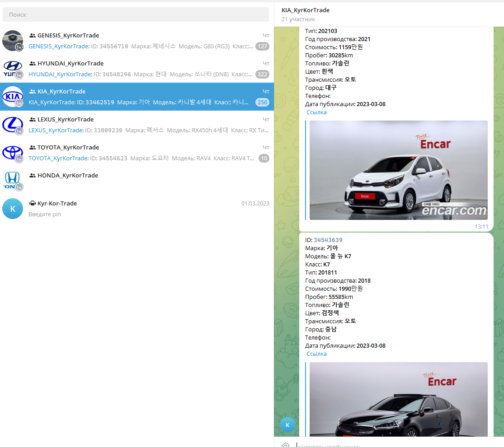The image size is (504, 447).
Task: Click the bot icon beside Kyr-Kor-Trade
Action: point(33,203)
